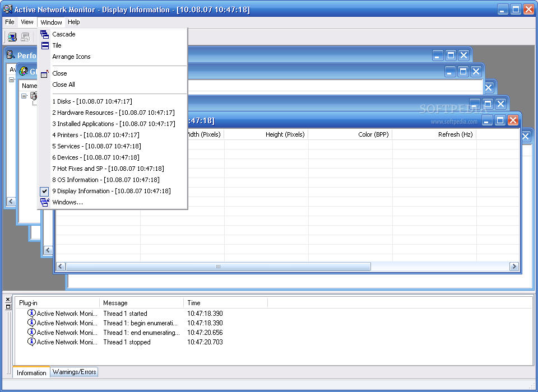The width and height of the screenshot is (538, 392).
Task: Click the right scroll arrow in Display window
Action: coord(514,267)
